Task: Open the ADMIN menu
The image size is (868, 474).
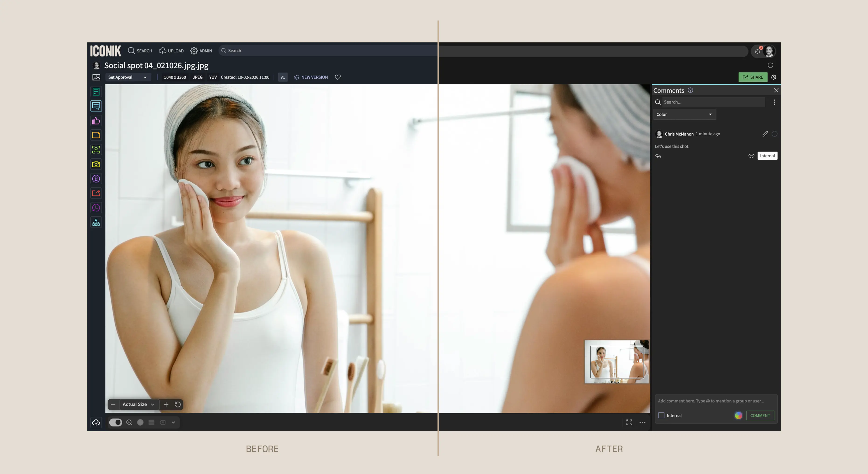Action: point(201,51)
